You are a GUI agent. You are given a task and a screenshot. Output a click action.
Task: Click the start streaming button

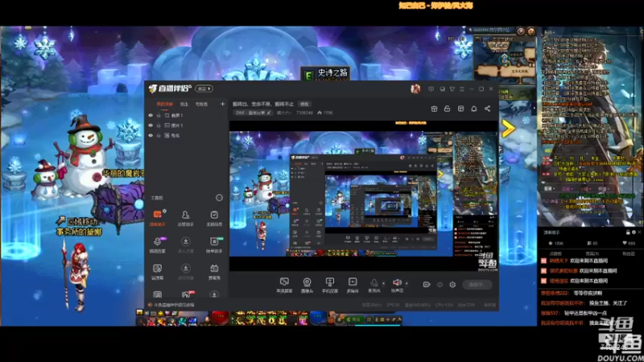[x=477, y=285]
